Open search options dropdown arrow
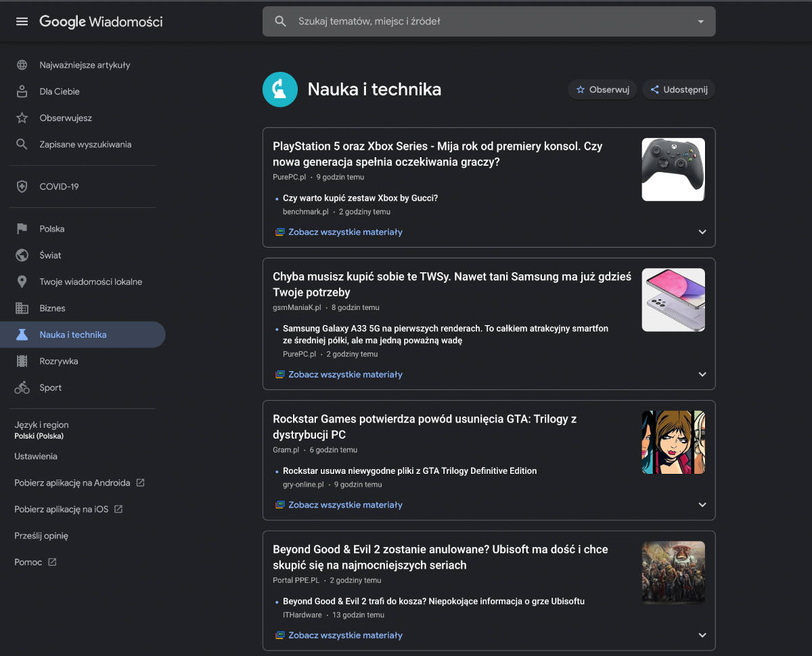The height and width of the screenshot is (656, 812). tap(700, 22)
